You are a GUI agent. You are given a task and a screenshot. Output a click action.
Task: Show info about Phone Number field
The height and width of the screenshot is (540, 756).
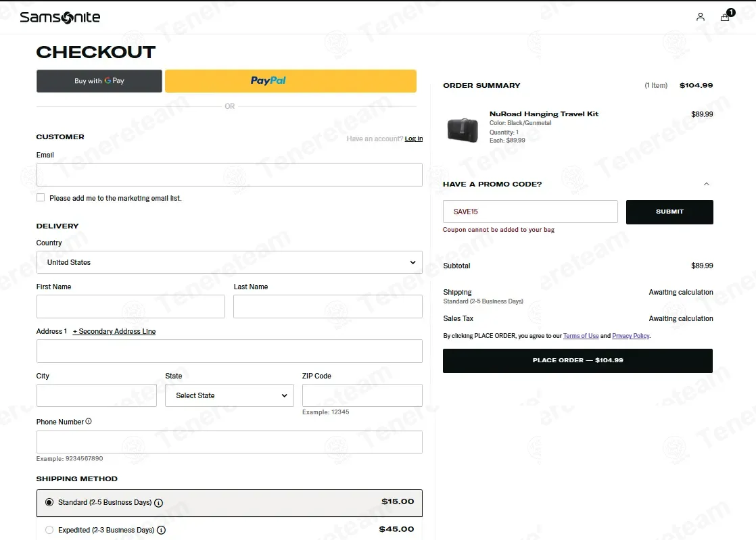89,422
